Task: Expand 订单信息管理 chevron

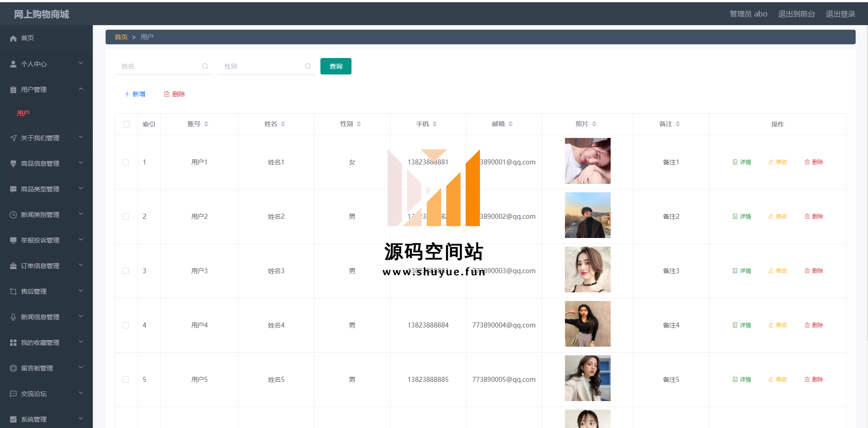Action: click(x=81, y=265)
